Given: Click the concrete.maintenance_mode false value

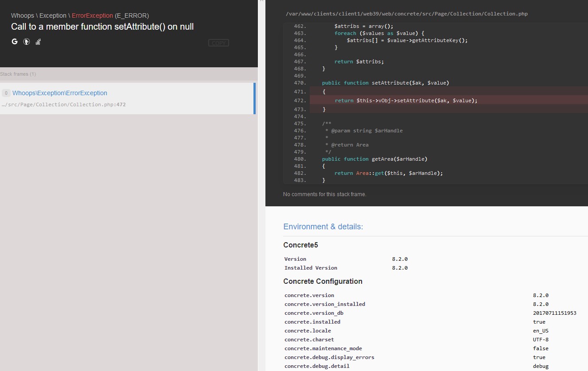Looking at the screenshot, I should (x=540, y=348).
